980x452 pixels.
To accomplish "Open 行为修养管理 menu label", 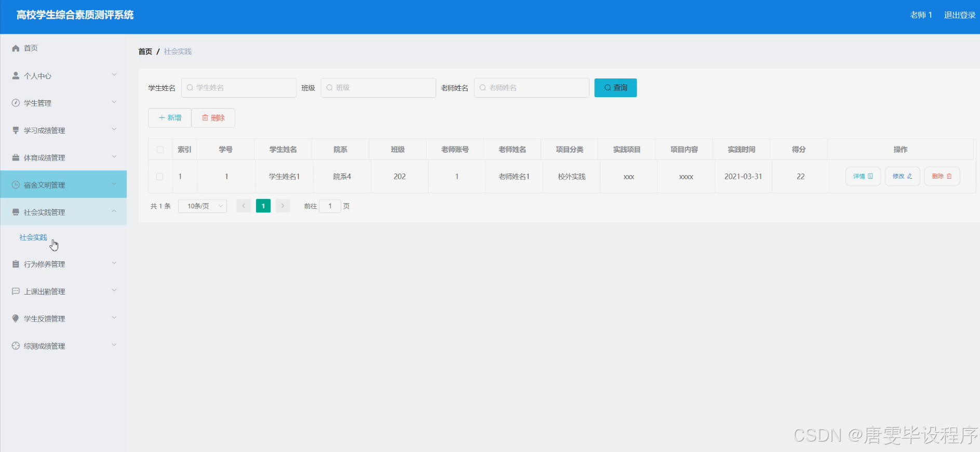I will (44, 264).
